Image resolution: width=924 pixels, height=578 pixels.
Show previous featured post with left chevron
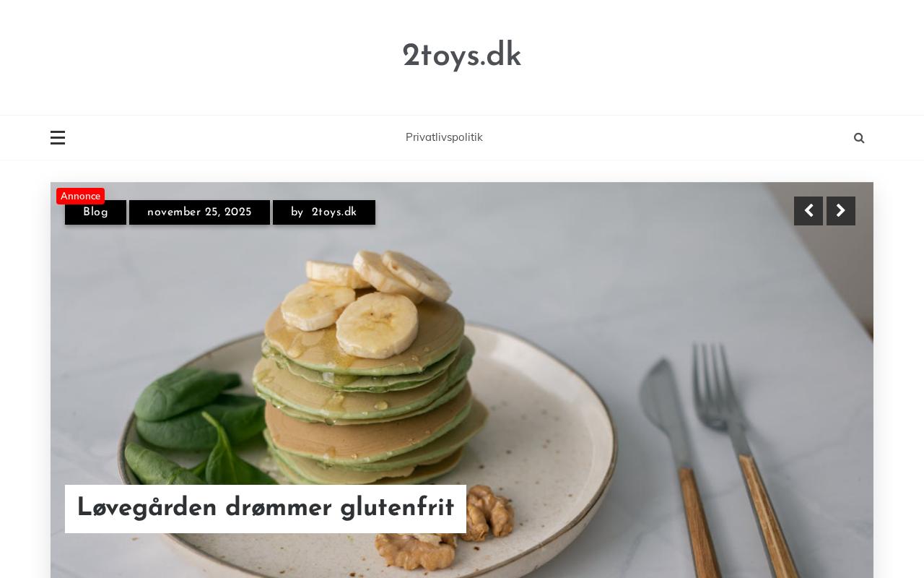808,211
